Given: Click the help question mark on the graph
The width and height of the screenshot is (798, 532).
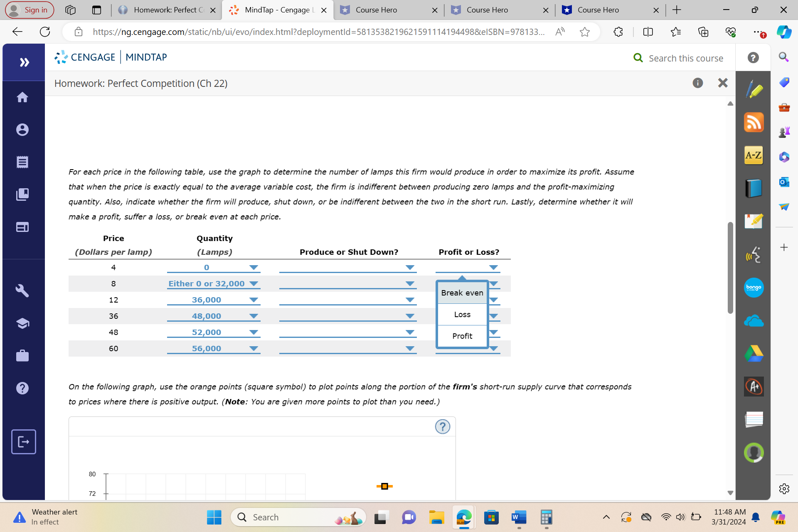Looking at the screenshot, I should (x=442, y=426).
